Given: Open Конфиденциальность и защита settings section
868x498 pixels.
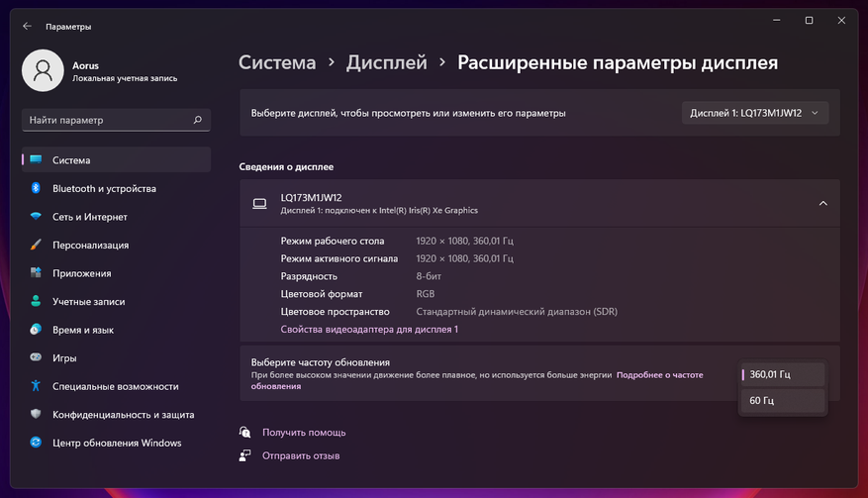Looking at the screenshot, I should [x=123, y=415].
